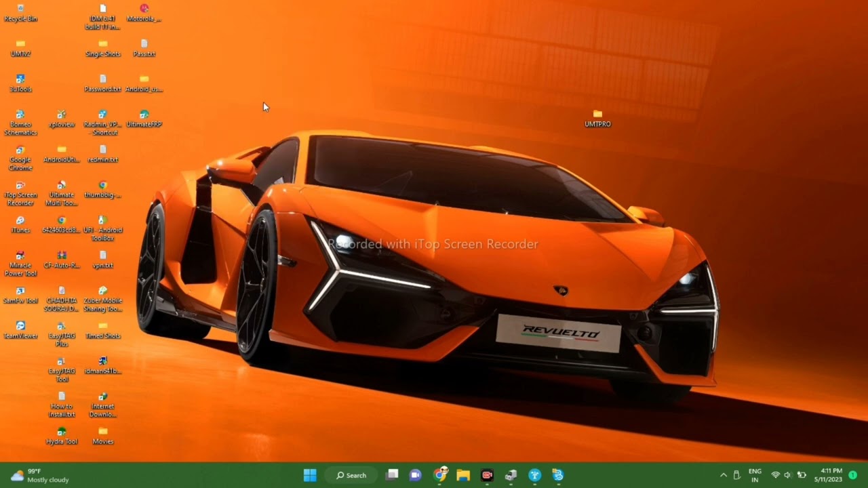Launch the Borneo Schematics shortcut

click(20, 123)
